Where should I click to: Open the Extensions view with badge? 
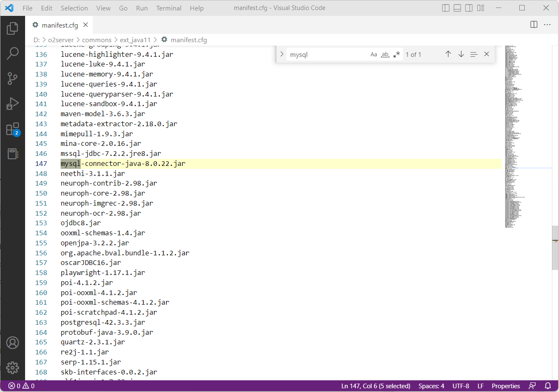(13, 129)
